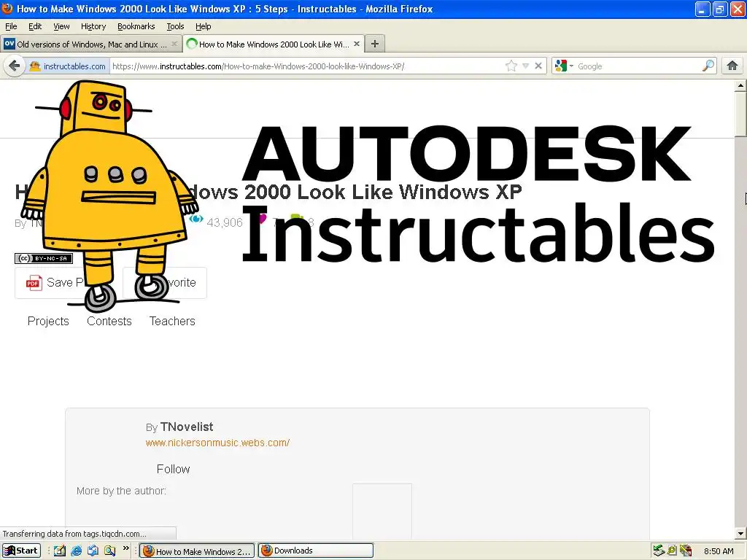Click the Transferring data status bar text
The width and height of the screenshot is (747, 560).
click(74, 534)
